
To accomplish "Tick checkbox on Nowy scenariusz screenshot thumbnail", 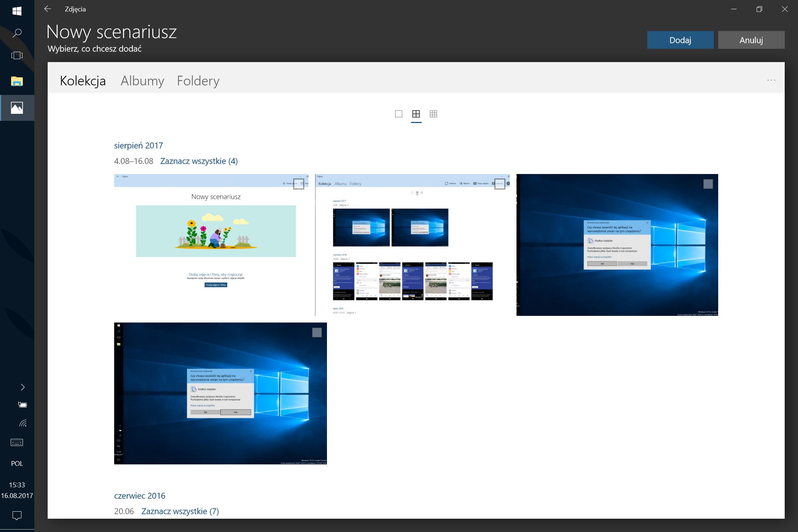I will coord(299,184).
